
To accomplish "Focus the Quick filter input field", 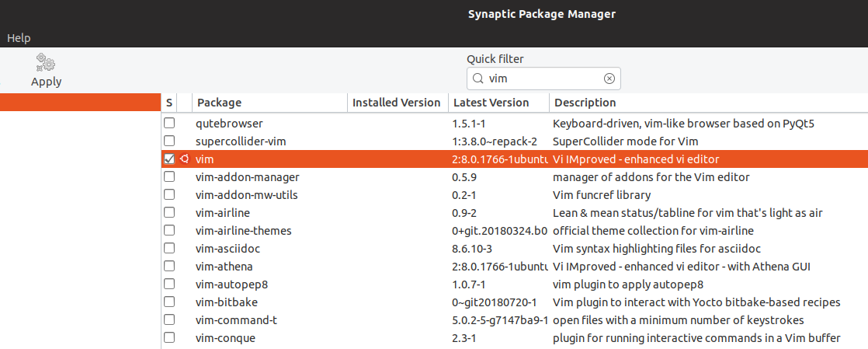I will 543,79.
